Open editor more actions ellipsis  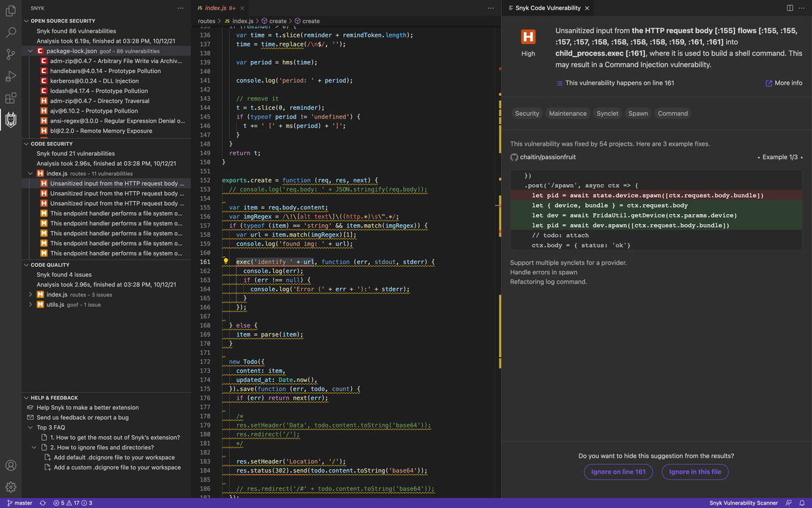coord(491,7)
